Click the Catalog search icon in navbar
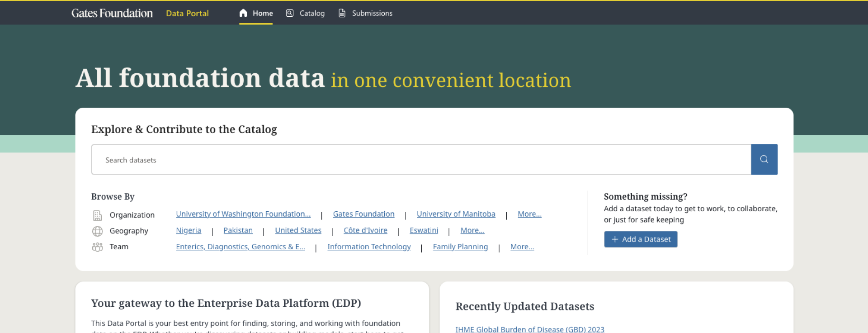 [290, 13]
